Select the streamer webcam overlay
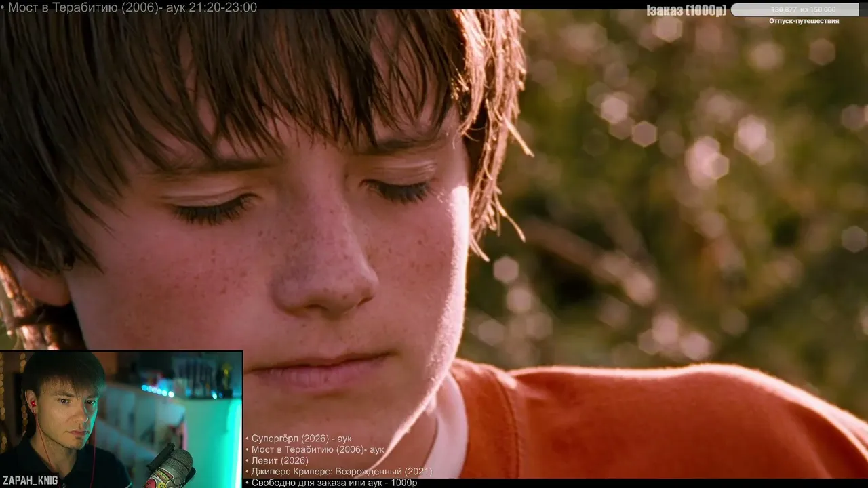The image size is (868, 488). [121, 419]
